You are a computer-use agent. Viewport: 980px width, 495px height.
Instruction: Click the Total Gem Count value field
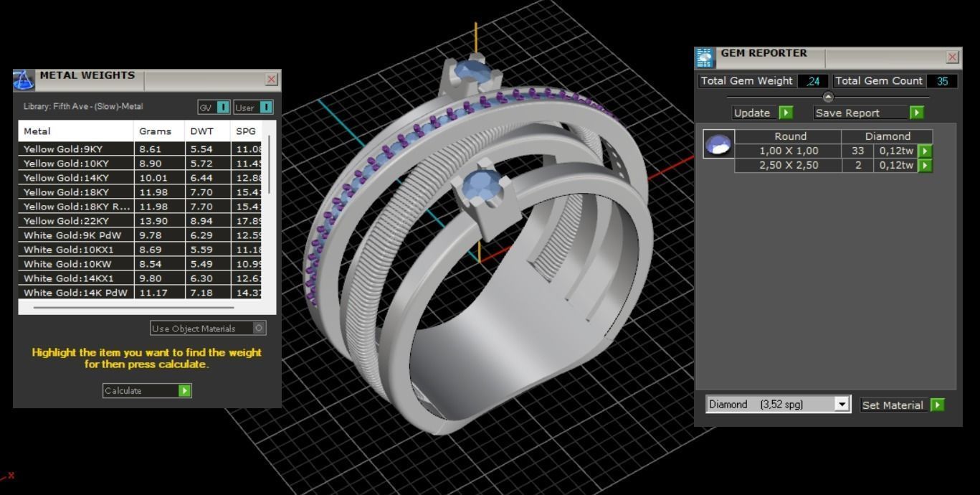tap(942, 81)
